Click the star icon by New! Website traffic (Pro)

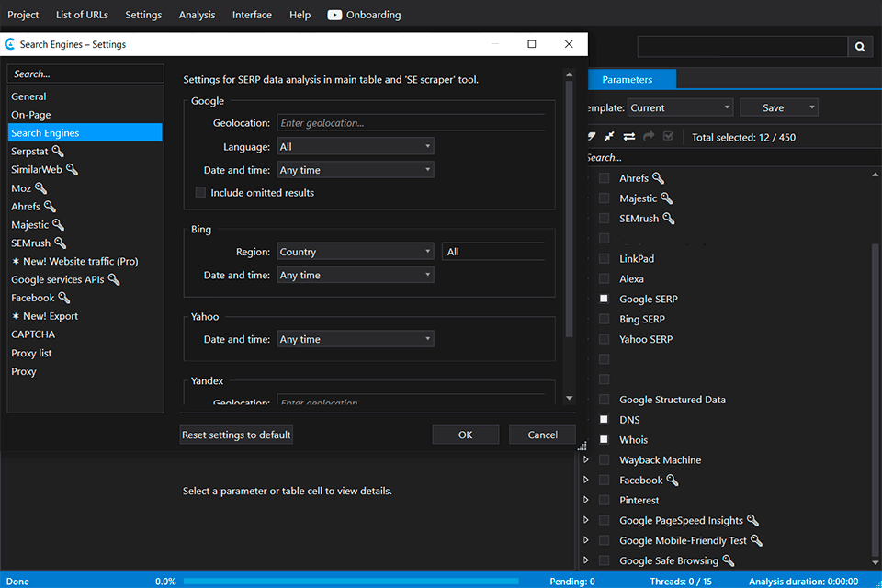click(x=16, y=261)
